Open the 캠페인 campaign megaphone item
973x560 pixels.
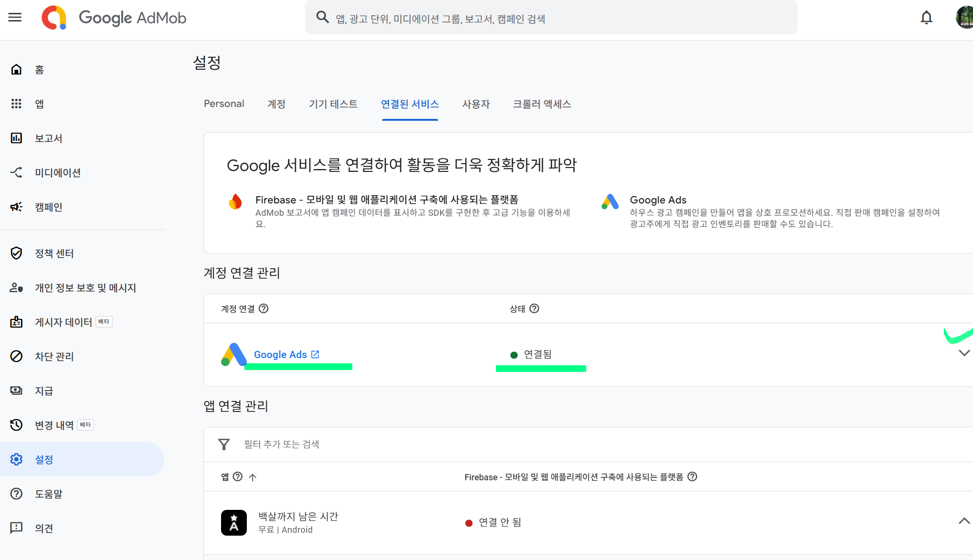pos(16,207)
